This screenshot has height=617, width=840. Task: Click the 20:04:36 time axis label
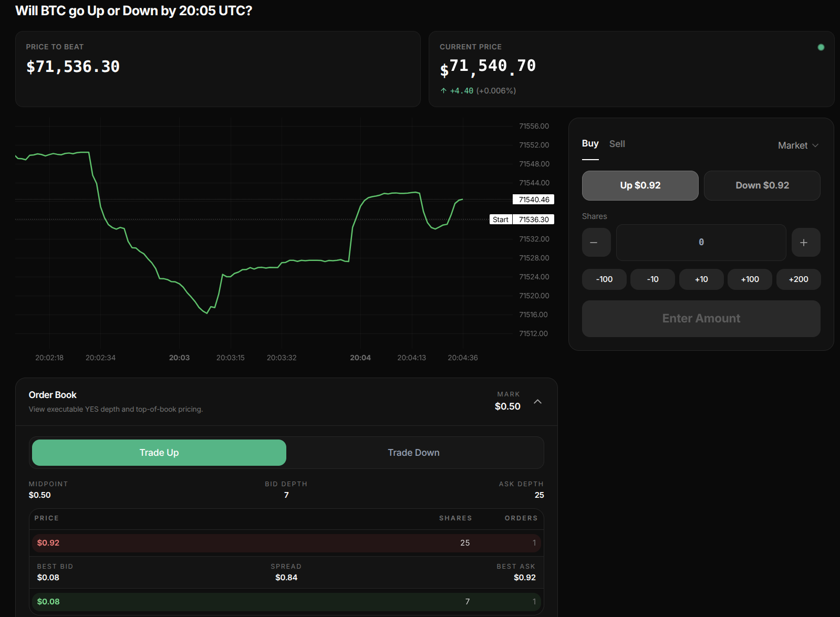pos(463,358)
